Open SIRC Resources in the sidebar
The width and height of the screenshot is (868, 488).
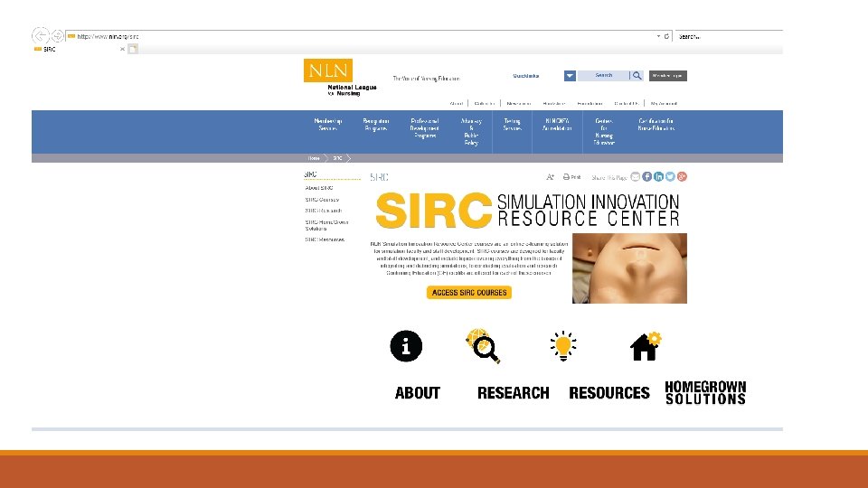click(325, 239)
